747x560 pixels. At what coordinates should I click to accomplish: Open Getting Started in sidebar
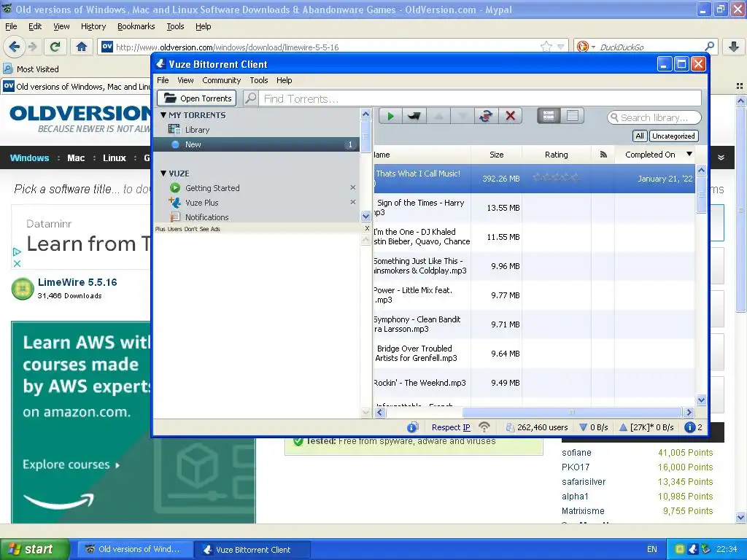(256, 187)
